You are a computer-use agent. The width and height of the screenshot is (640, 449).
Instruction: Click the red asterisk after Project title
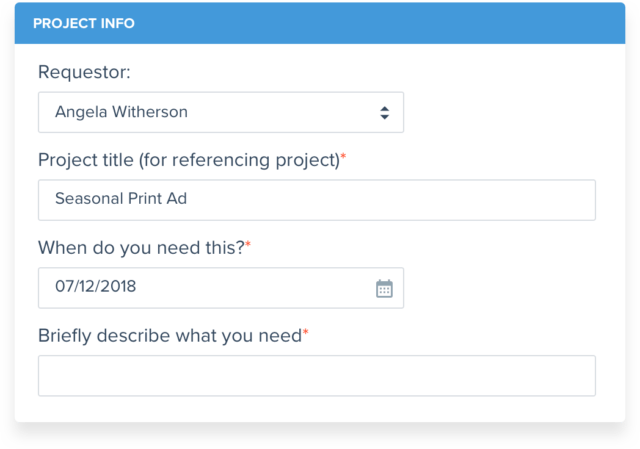(343, 156)
